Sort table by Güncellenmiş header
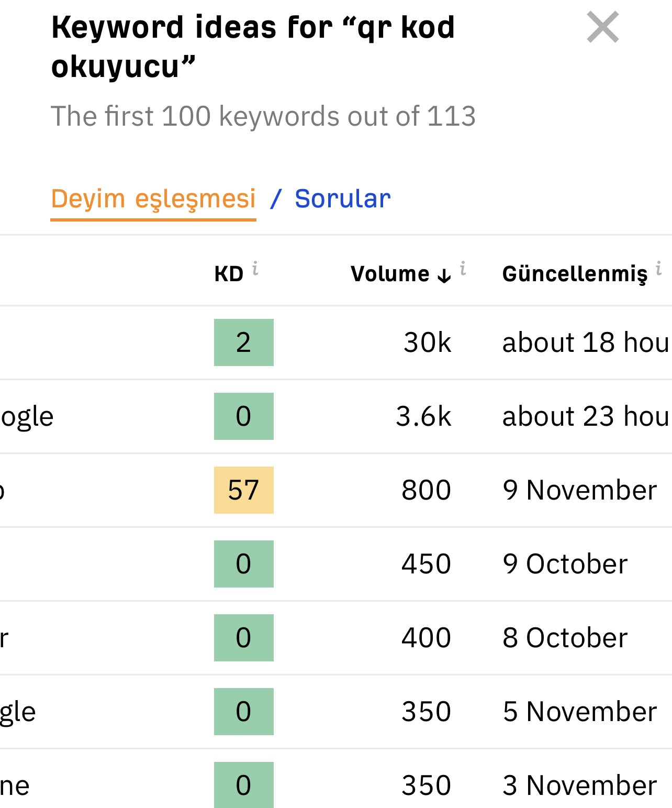 [575, 274]
